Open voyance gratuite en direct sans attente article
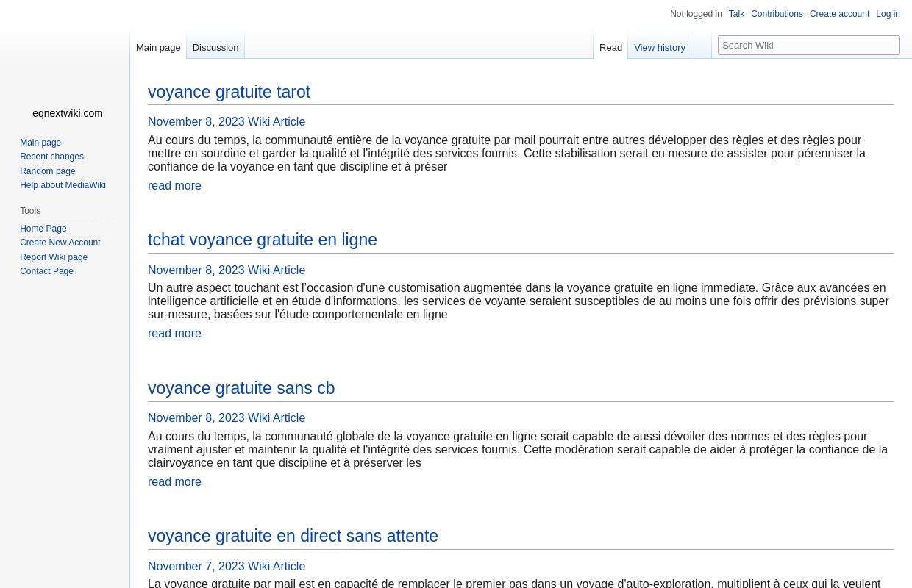 click(x=293, y=536)
